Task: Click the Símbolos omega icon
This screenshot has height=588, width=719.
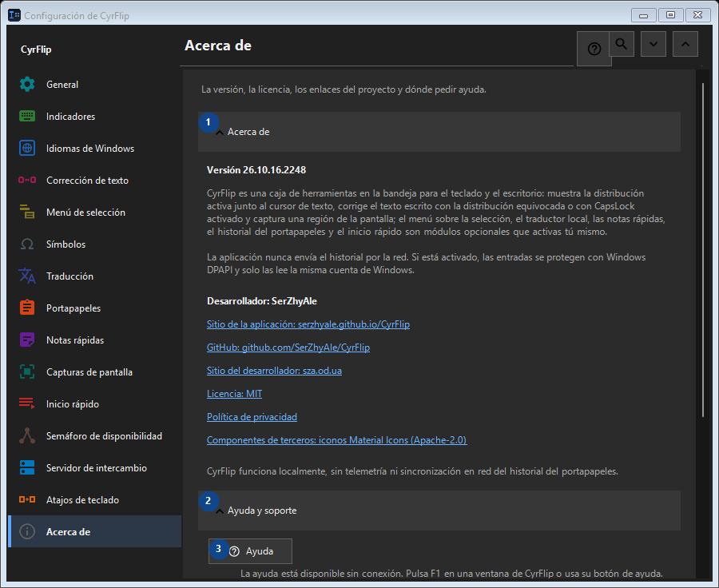Action: [27, 244]
